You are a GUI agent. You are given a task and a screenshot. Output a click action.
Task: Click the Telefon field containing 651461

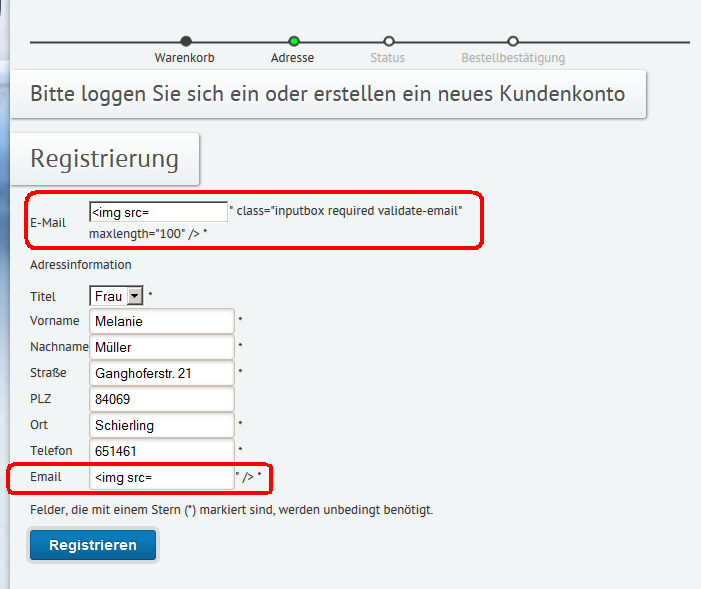(x=162, y=451)
